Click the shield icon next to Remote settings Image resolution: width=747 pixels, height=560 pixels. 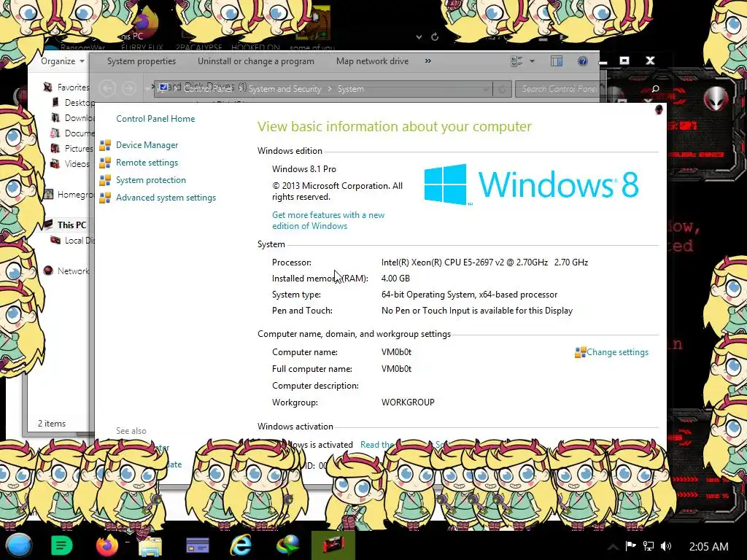(x=105, y=163)
